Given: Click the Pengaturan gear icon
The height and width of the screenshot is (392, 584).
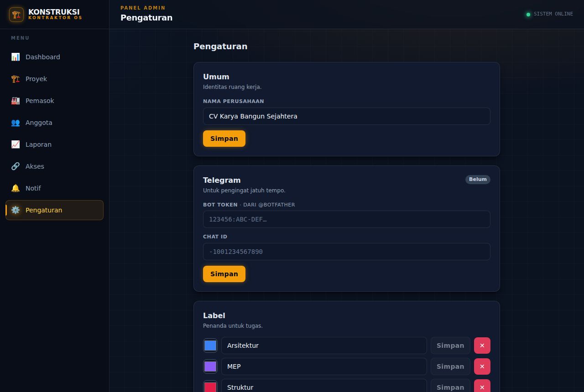Looking at the screenshot, I should [16, 210].
